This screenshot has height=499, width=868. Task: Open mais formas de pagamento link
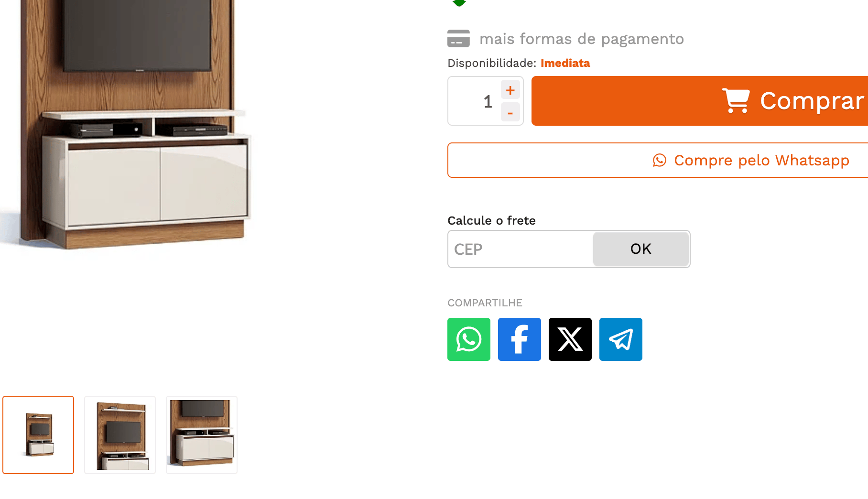click(x=581, y=39)
